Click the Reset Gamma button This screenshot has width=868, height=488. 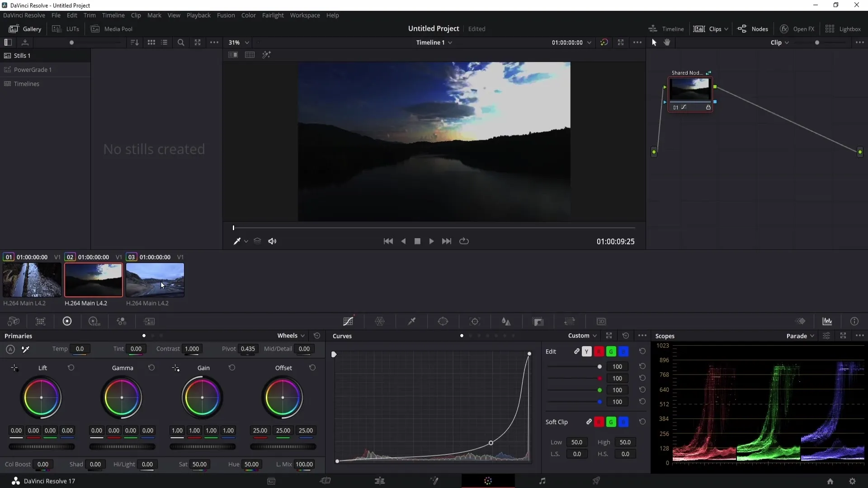[152, 368]
